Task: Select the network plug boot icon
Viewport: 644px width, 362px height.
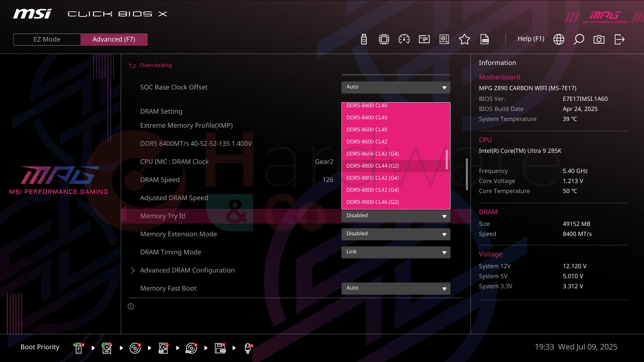Action: point(248,348)
